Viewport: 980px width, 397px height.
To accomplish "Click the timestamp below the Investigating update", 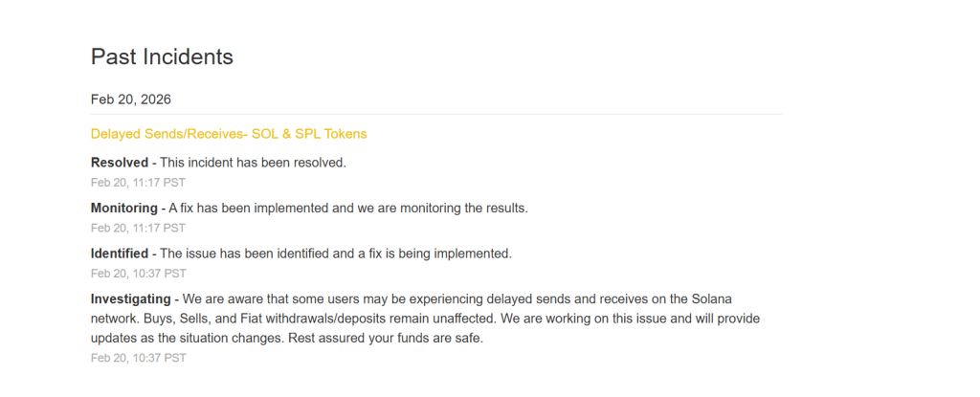I will pyautogui.click(x=138, y=358).
